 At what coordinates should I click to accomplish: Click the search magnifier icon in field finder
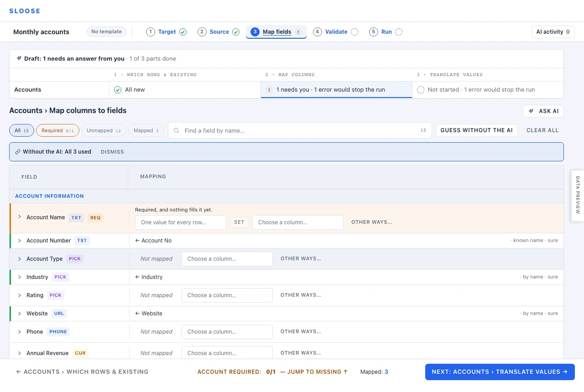click(x=177, y=130)
